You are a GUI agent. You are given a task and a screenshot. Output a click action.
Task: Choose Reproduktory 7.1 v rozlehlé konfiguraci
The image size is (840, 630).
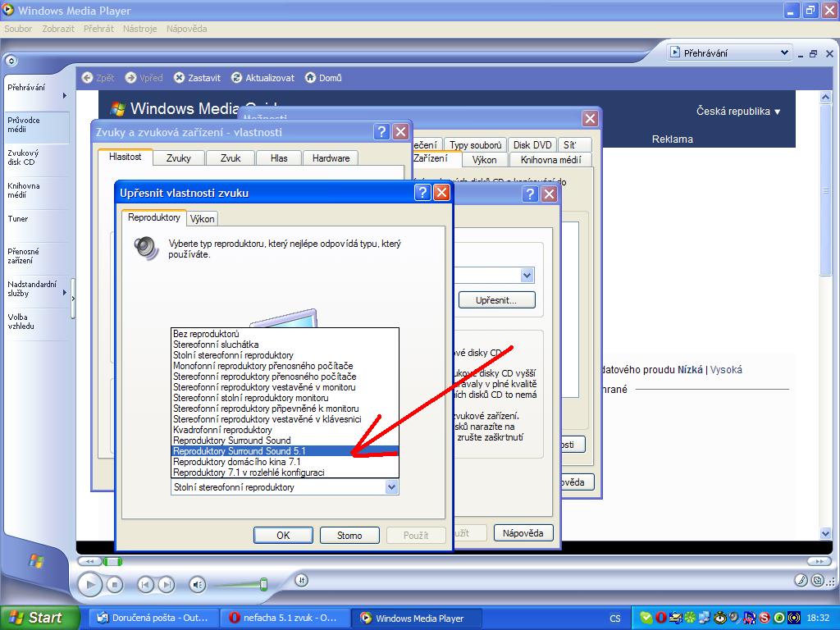point(285,472)
